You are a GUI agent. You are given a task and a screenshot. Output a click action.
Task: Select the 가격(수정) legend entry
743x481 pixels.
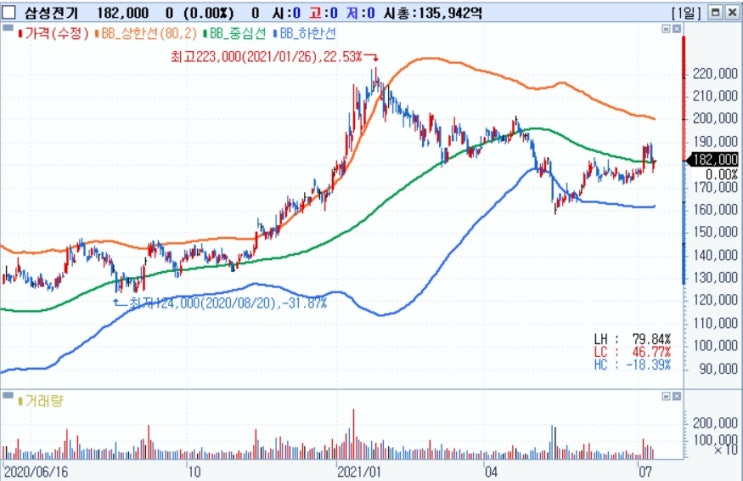(x=56, y=34)
